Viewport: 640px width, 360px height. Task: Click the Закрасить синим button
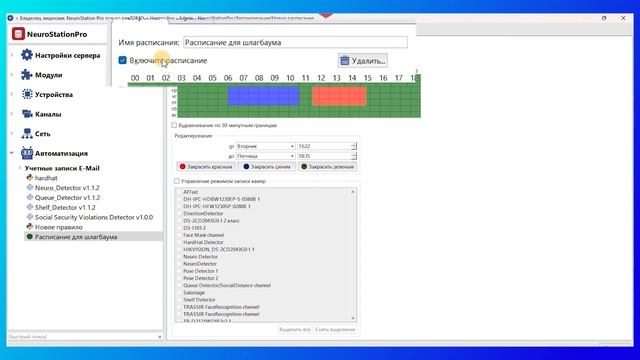(x=267, y=167)
